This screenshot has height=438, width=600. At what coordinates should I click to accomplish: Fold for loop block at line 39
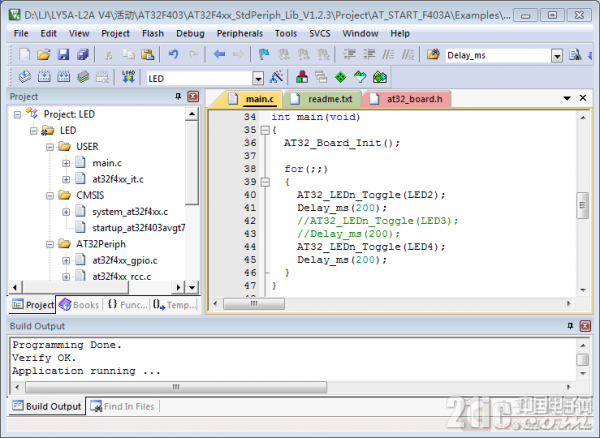coord(265,182)
